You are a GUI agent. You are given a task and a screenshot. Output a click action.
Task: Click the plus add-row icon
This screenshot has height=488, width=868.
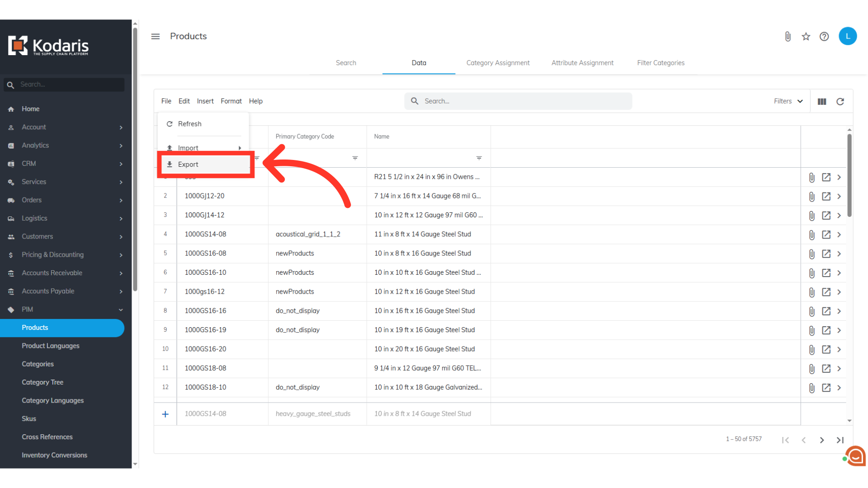[165, 414]
